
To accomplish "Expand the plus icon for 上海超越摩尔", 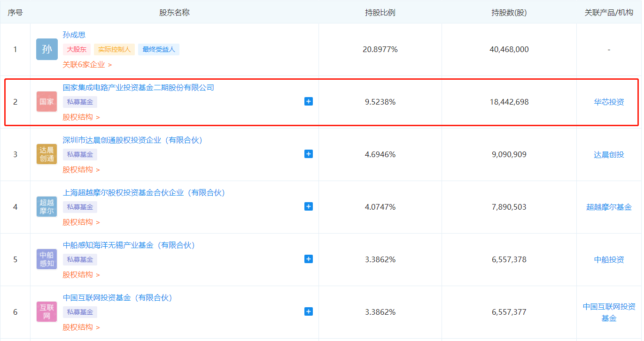I will point(309,206).
